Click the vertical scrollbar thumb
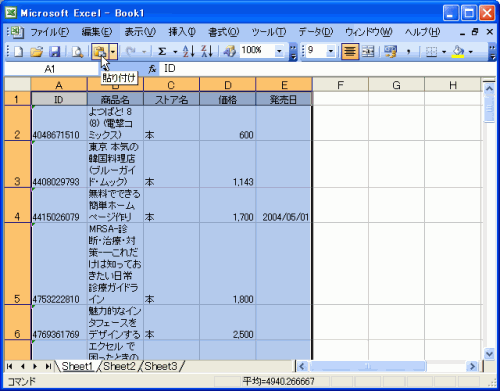 point(489,109)
